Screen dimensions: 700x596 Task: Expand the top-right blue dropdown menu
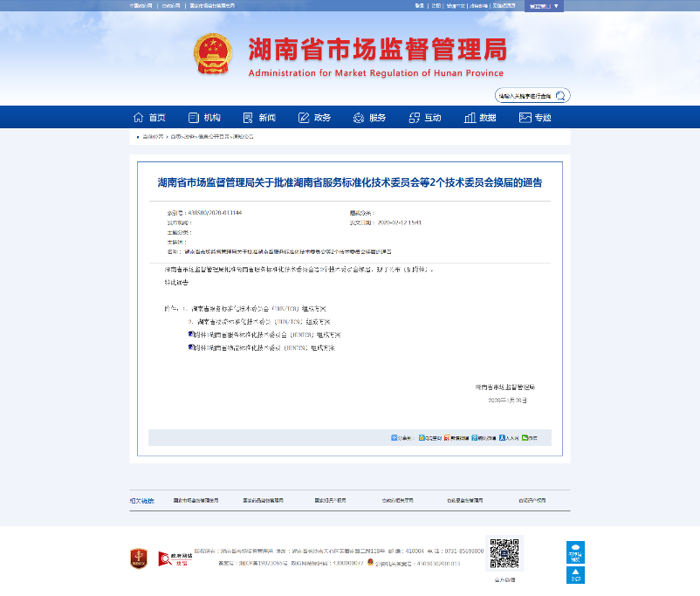point(545,5)
